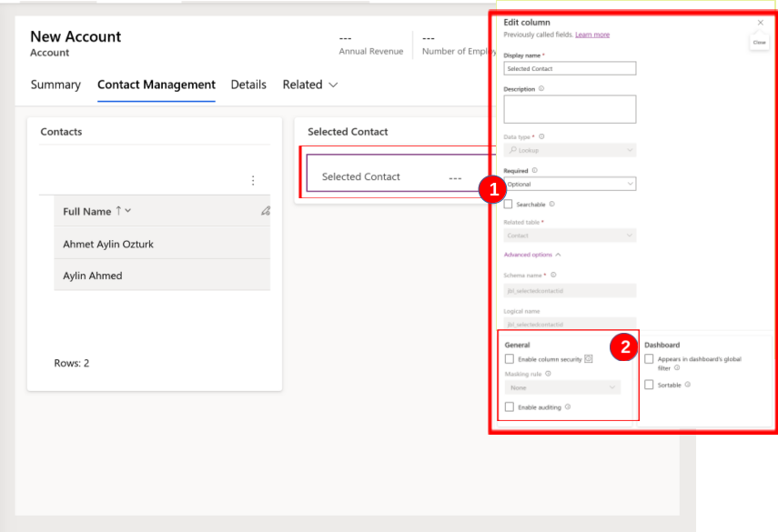Image resolution: width=778 pixels, height=532 pixels.
Task: Enable the Searchable checkbox
Action: [x=508, y=204]
